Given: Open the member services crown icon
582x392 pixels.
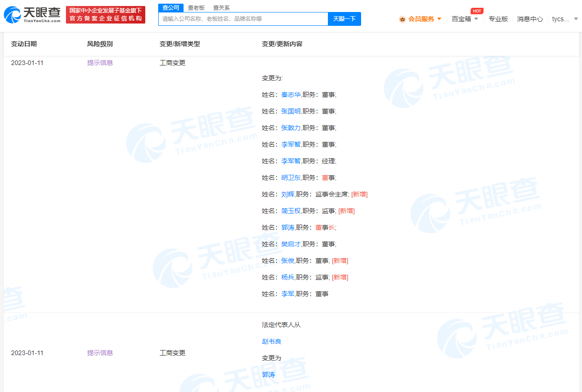Looking at the screenshot, I should tap(403, 19).
